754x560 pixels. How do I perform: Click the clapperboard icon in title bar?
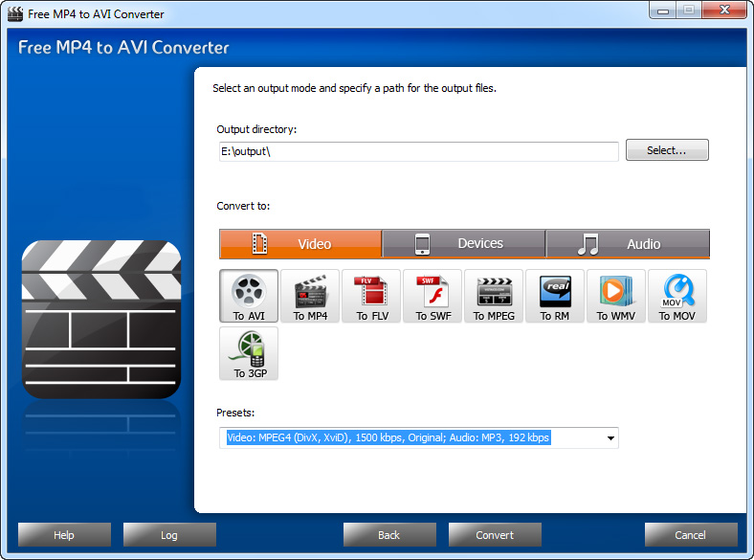click(x=15, y=14)
